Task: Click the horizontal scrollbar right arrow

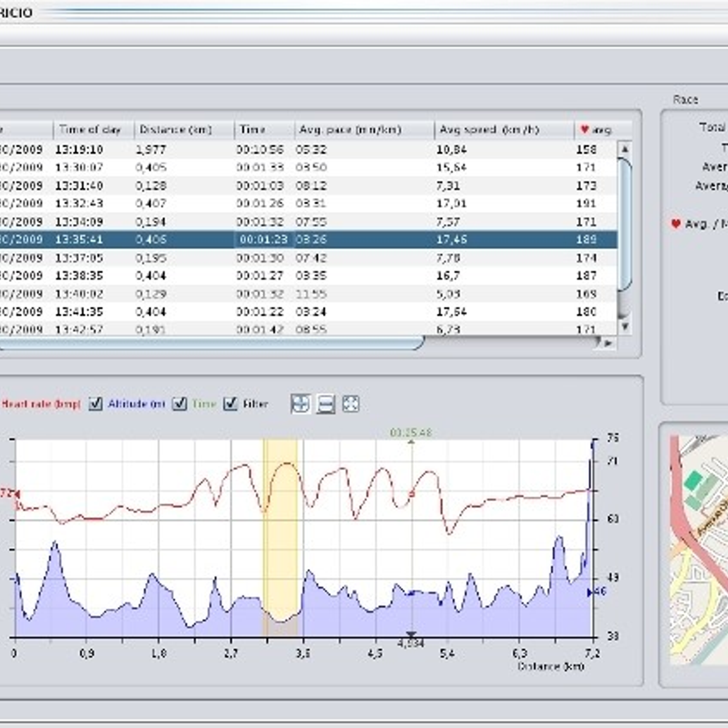Action: tap(608, 343)
